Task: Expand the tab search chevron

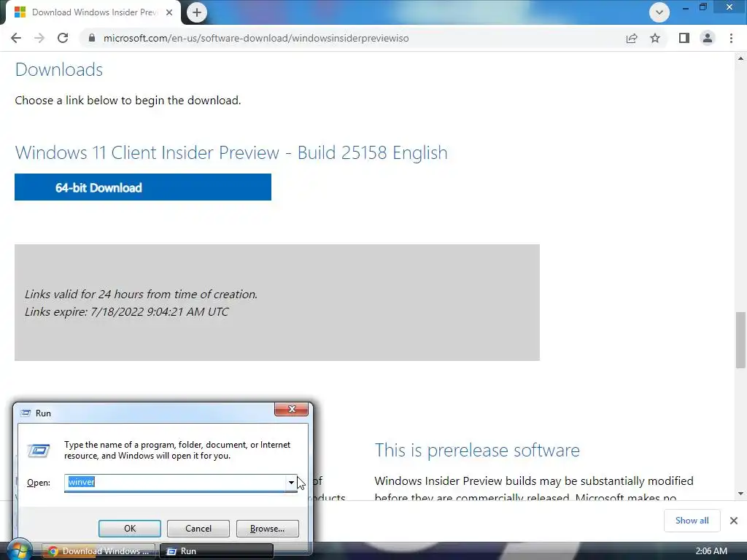Action: pyautogui.click(x=659, y=12)
